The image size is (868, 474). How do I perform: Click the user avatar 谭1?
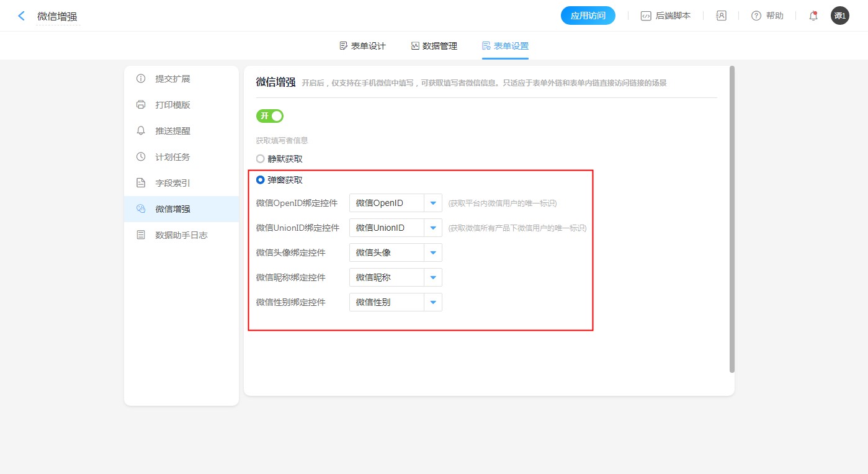coord(839,16)
